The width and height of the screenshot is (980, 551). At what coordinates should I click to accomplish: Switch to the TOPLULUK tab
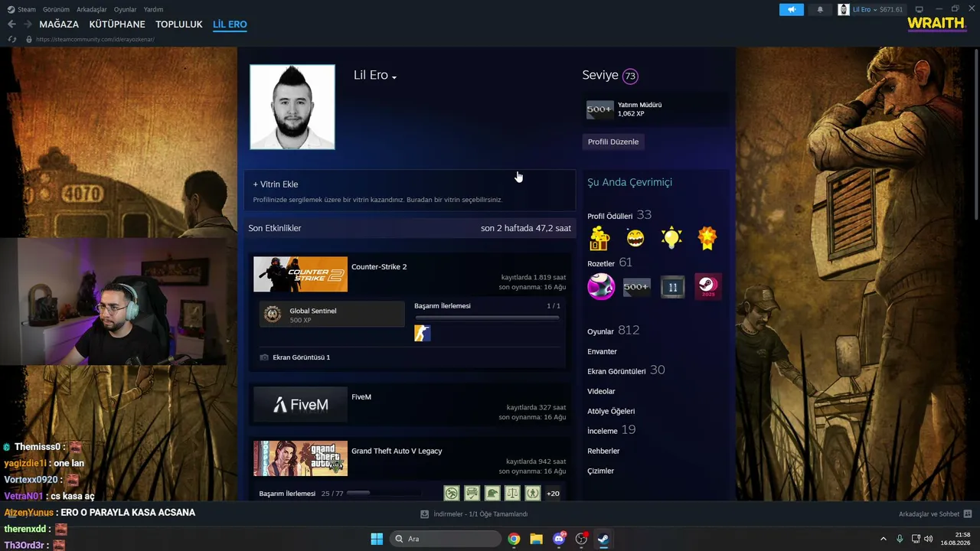[x=179, y=24]
